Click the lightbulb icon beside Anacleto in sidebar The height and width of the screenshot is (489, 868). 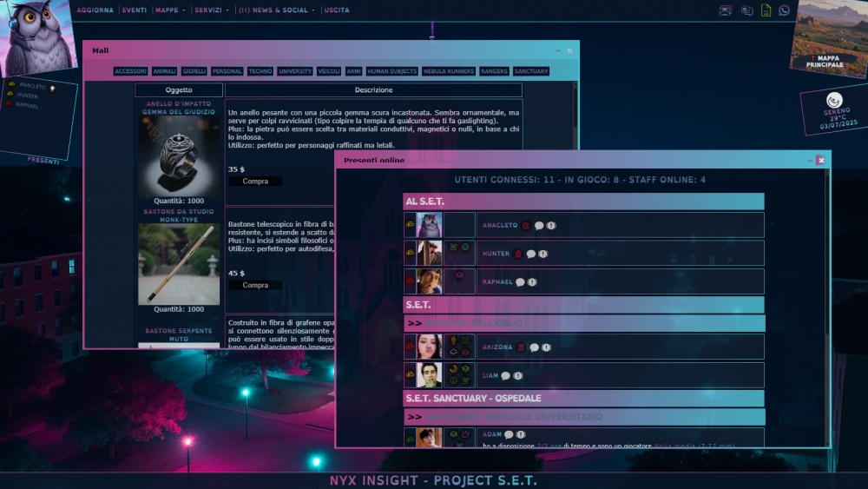tap(53, 89)
